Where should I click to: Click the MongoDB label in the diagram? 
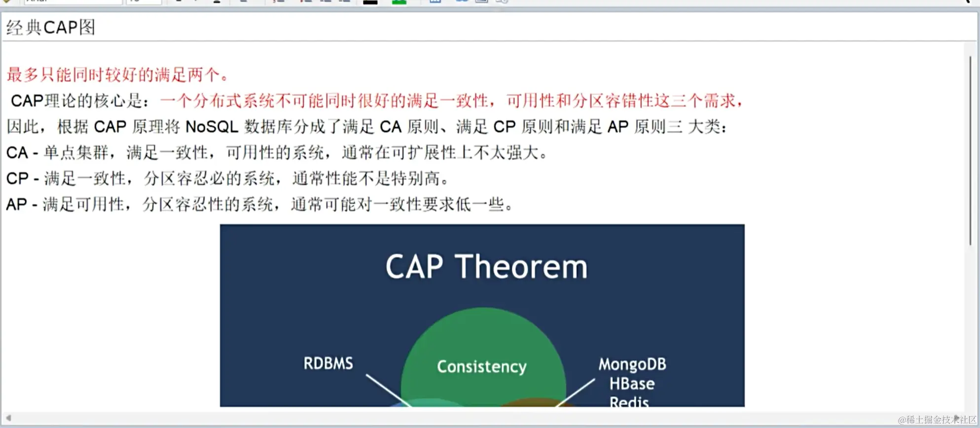click(632, 365)
